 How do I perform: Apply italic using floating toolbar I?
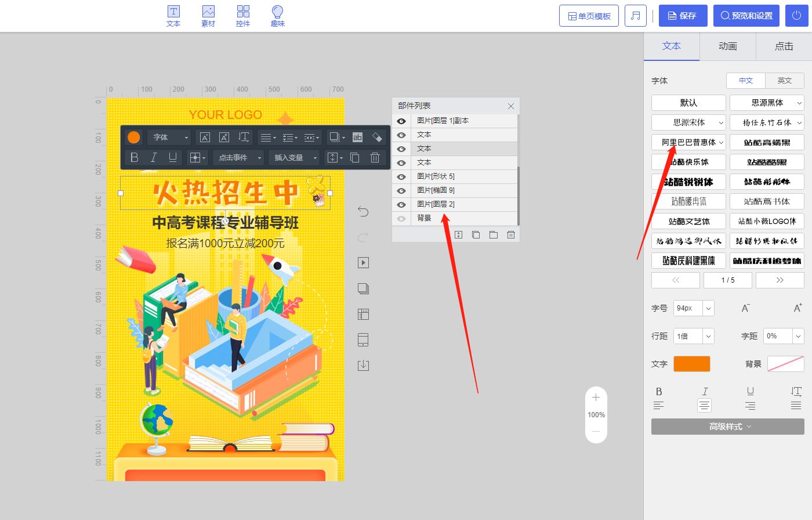[154, 157]
